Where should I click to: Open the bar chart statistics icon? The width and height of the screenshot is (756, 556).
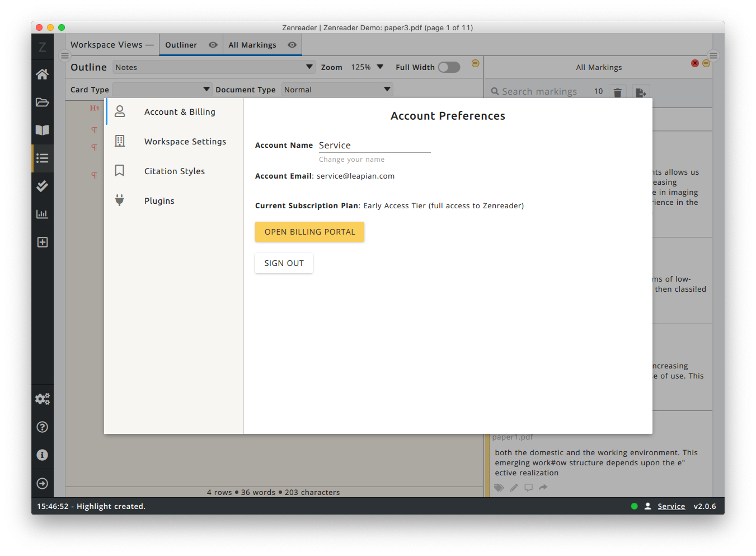42,214
